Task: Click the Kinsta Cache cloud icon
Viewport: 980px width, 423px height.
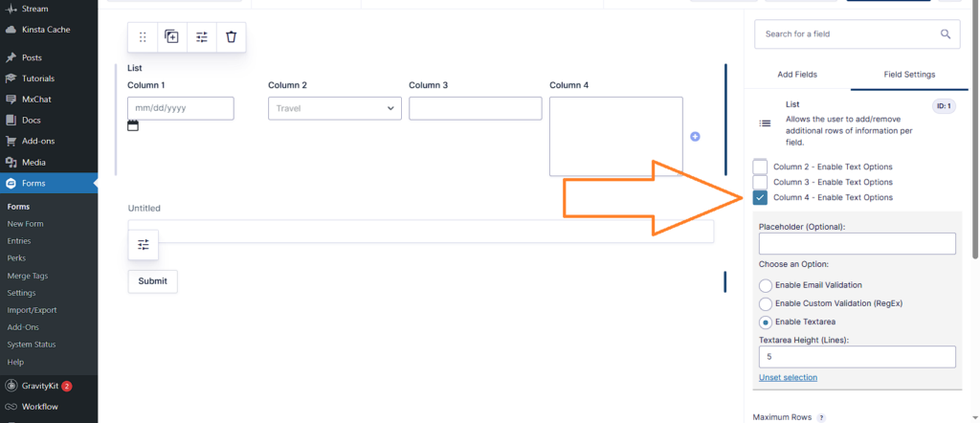Action: 11,30
